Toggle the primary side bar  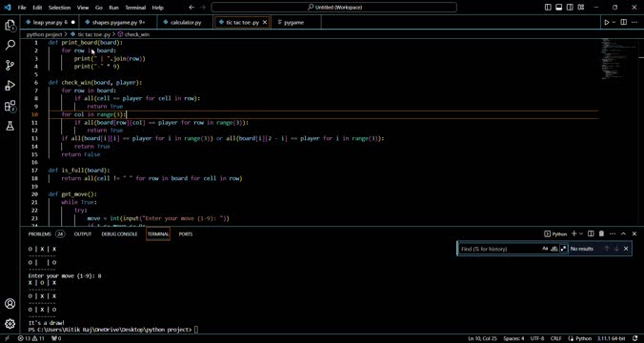548,8
